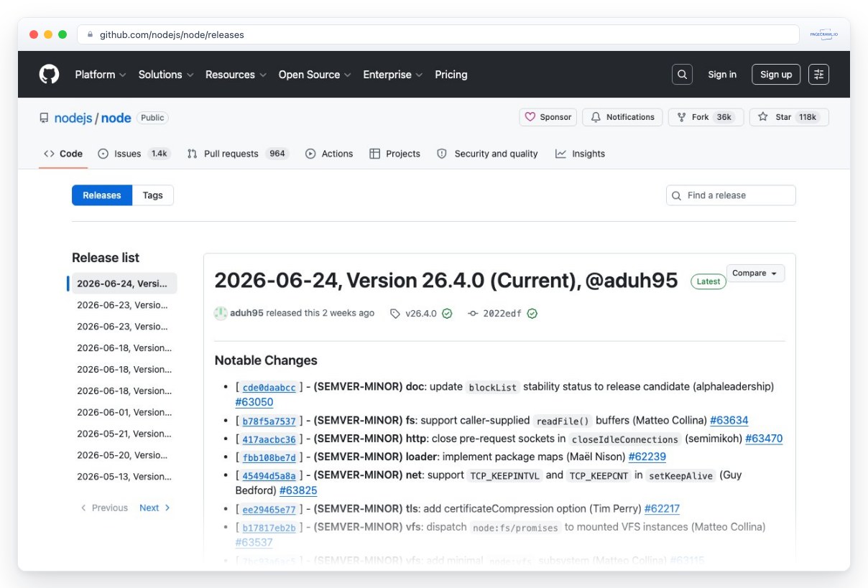This screenshot has height=588, width=868.
Task: Click the verified check next to v26.4.0
Action: tap(447, 314)
